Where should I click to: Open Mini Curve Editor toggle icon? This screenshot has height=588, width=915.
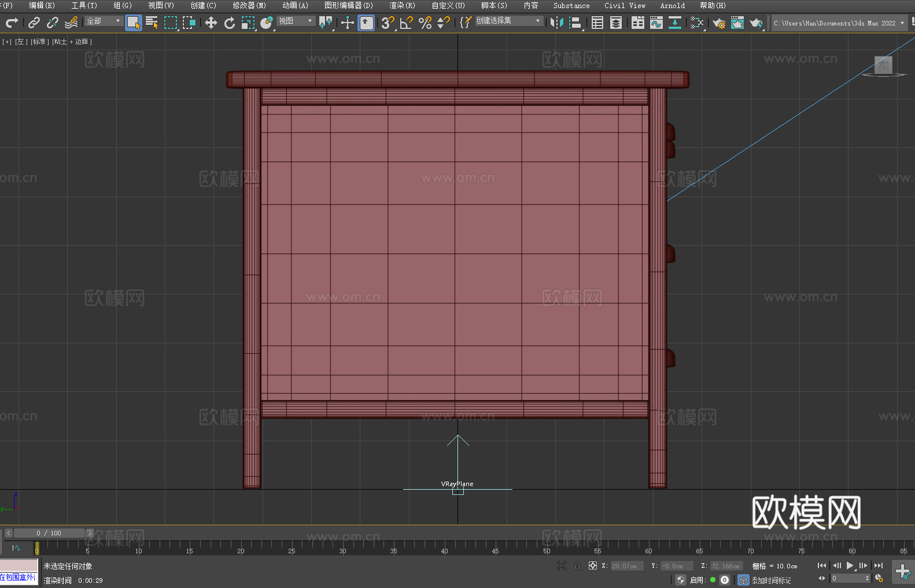tap(16, 548)
